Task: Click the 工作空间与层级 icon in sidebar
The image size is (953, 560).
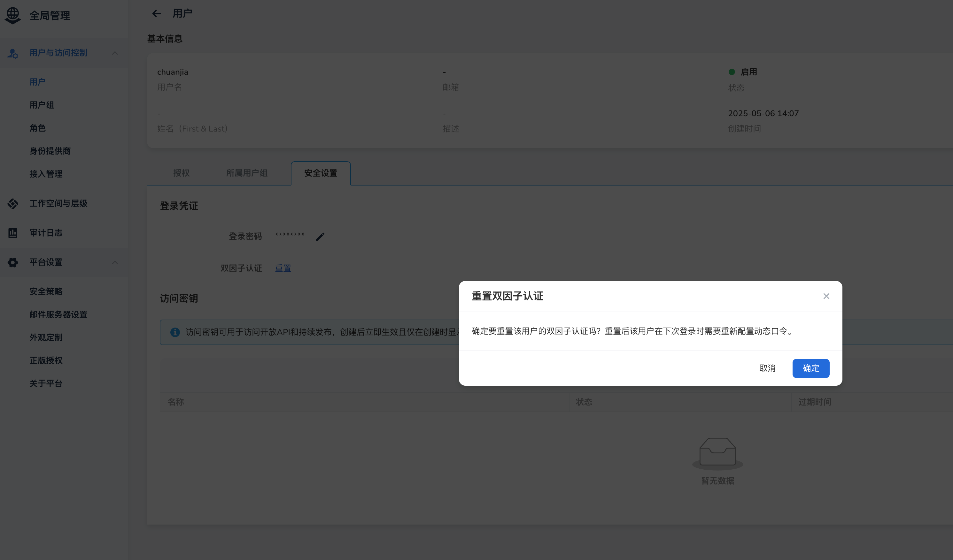Action: [x=12, y=203]
